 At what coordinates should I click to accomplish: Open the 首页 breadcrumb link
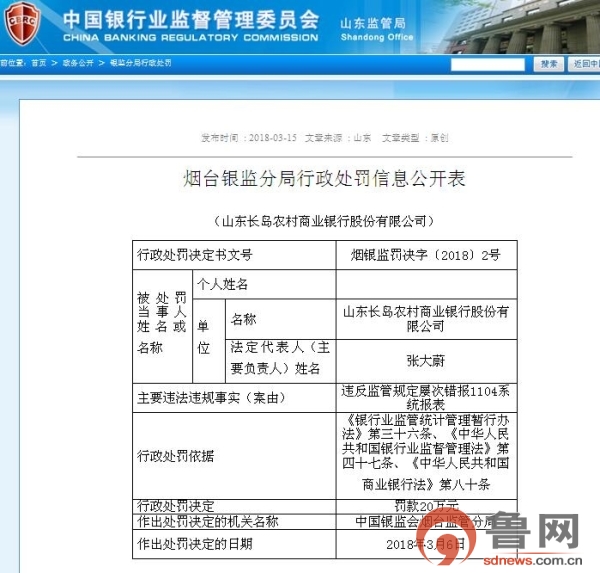tap(39, 63)
